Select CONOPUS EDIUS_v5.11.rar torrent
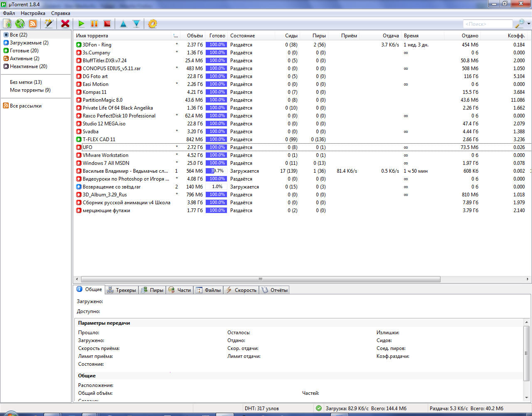 302,69
